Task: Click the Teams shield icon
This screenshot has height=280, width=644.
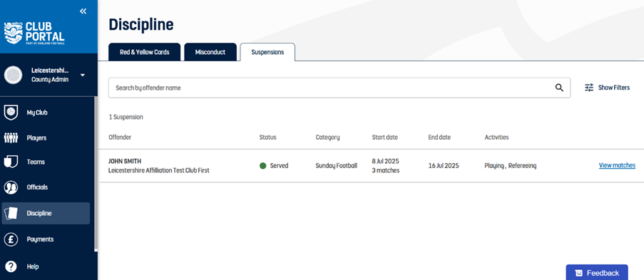Action: pyautogui.click(x=11, y=162)
